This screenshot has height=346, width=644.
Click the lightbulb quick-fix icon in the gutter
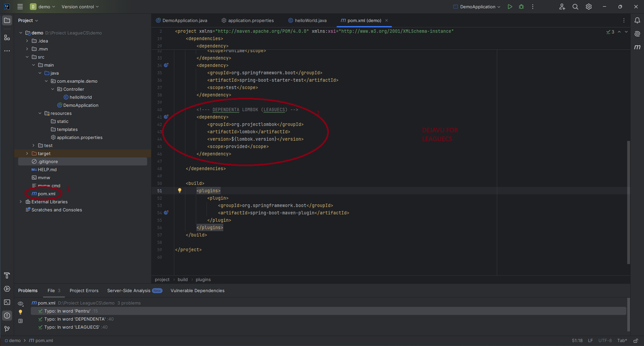pyautogui.click(x=179, y=191)
